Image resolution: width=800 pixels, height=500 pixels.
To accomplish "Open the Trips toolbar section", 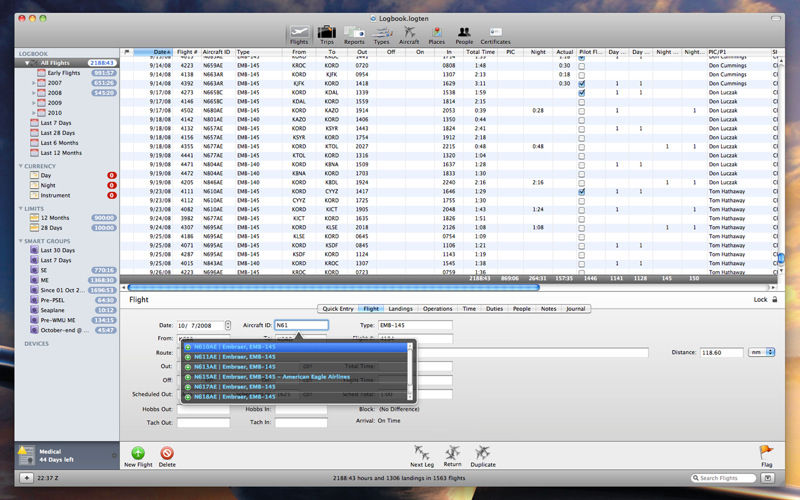I will 327,35.
